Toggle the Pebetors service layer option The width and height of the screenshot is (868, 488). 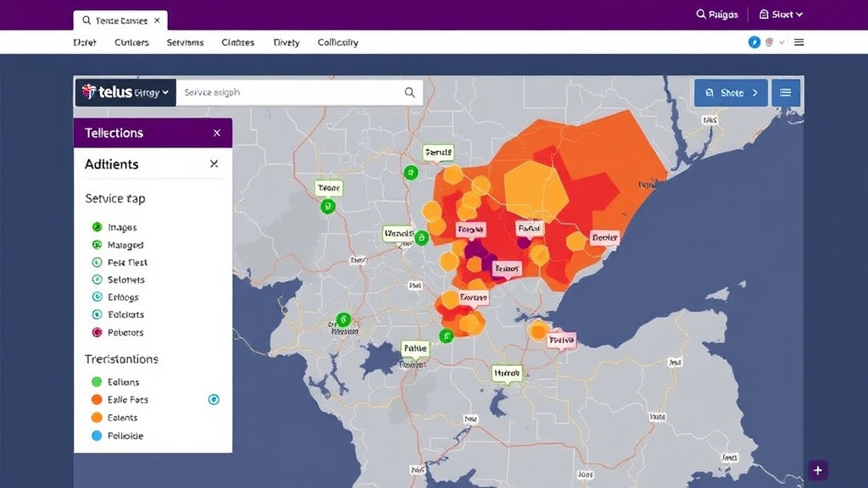coord(97,332)
